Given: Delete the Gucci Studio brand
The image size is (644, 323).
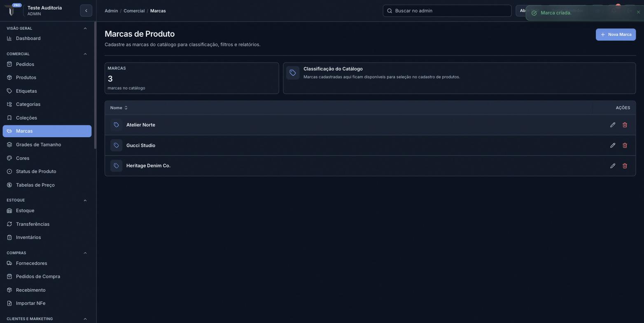Looking at the screenshot, I should [625, 145].
